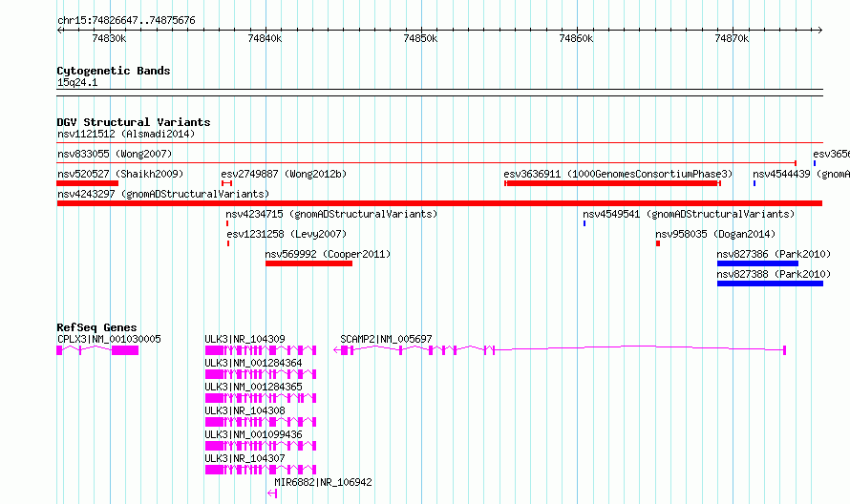The image size is (850, 504).
Task: Click the ruler's right end arrow
Action: coord(820,30)
